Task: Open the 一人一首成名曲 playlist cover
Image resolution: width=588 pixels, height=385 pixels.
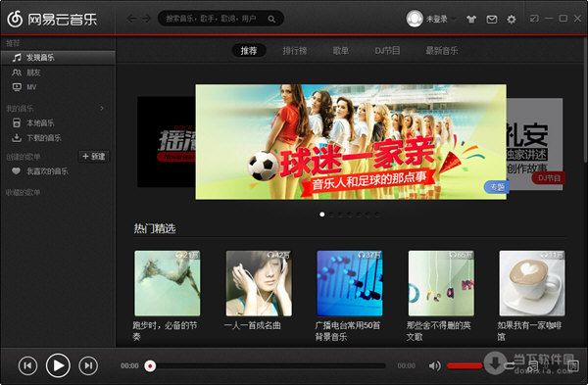Action: click(x=259, y=283)
